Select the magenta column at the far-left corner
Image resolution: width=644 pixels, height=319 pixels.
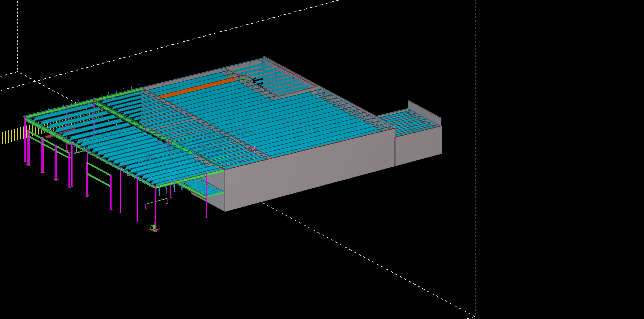coord(25,141)
